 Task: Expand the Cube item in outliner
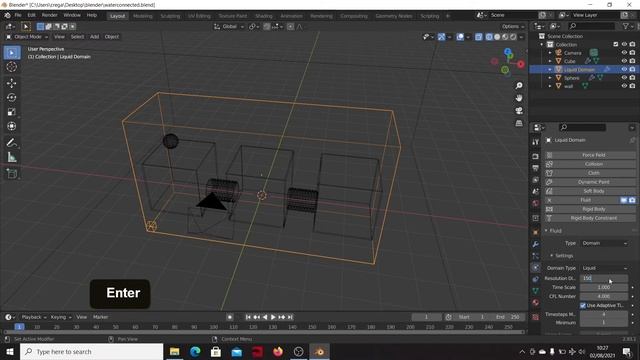click(x=550, y=61)
